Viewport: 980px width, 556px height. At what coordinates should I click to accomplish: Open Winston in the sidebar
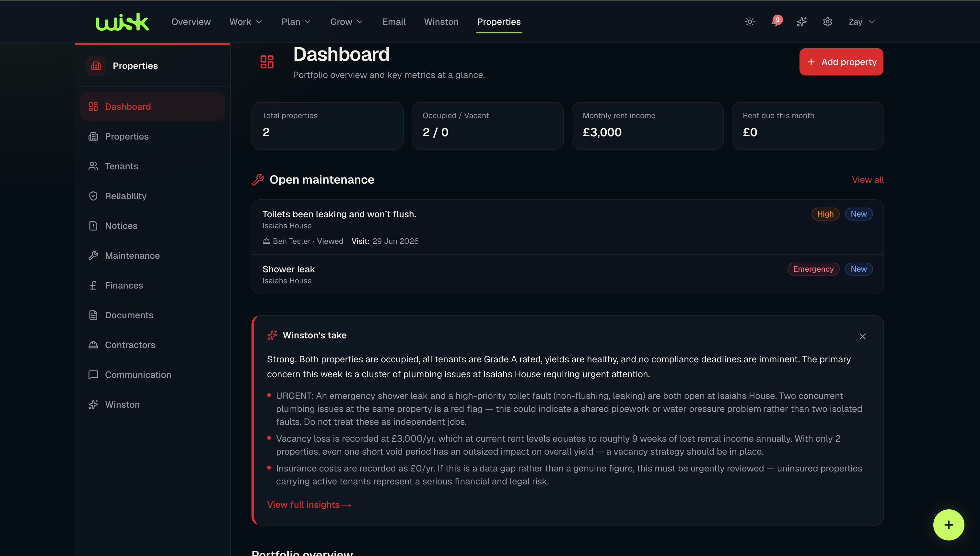pyautogui.click(x=152, y=404)
